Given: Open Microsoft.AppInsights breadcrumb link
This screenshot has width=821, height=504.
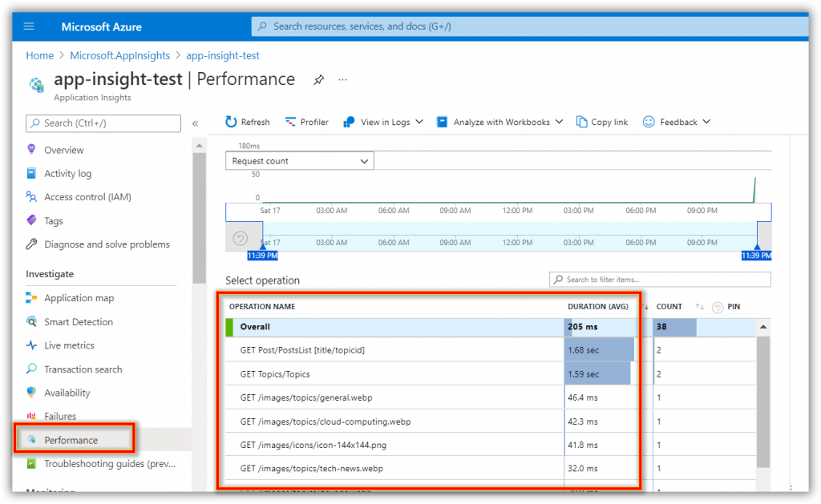Looking at the screenshot, I should 120,55.
